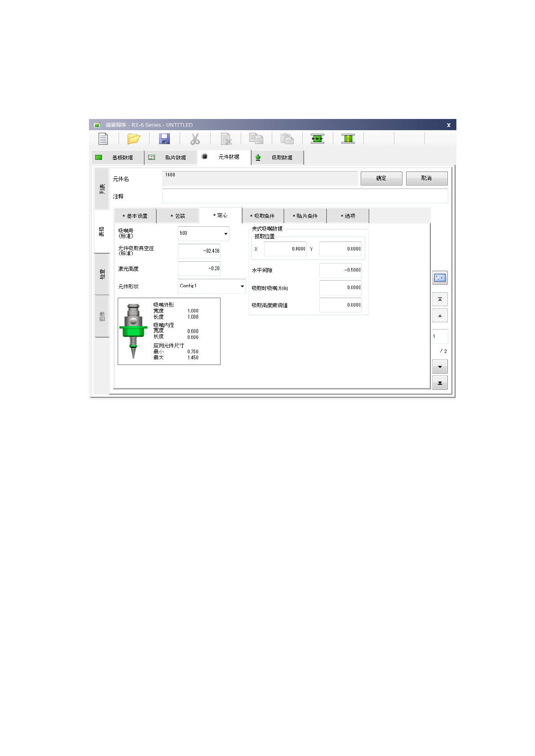Open the 吸取条件 sub-tab
Screen dimensions: 535x756
pyautogui.click(x=263, y=216)
